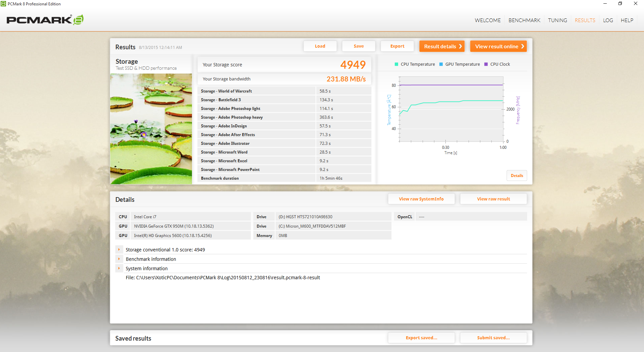Select the Adobe Photoshop light row
Image resolution: width=644 pixels, height=352 pixels.
tap(284, 109)
